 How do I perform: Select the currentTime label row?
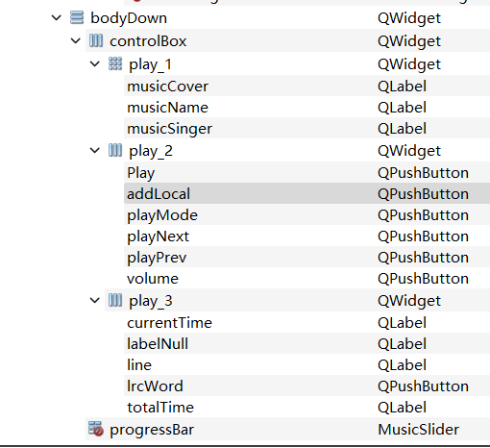pos(306,322)
